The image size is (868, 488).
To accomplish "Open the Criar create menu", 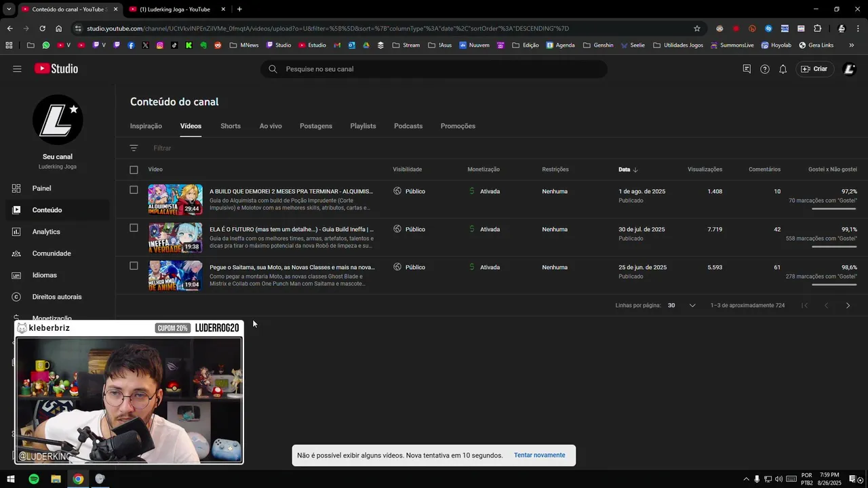I will [814, 69].
